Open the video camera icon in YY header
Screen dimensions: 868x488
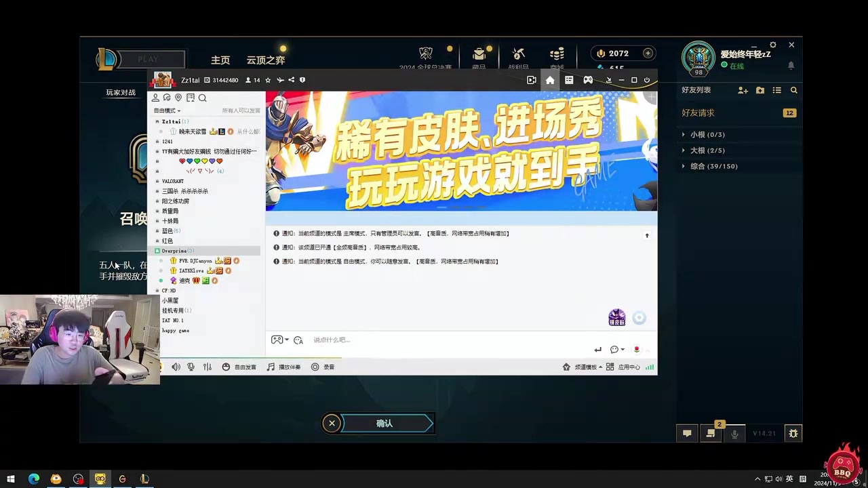532,80
